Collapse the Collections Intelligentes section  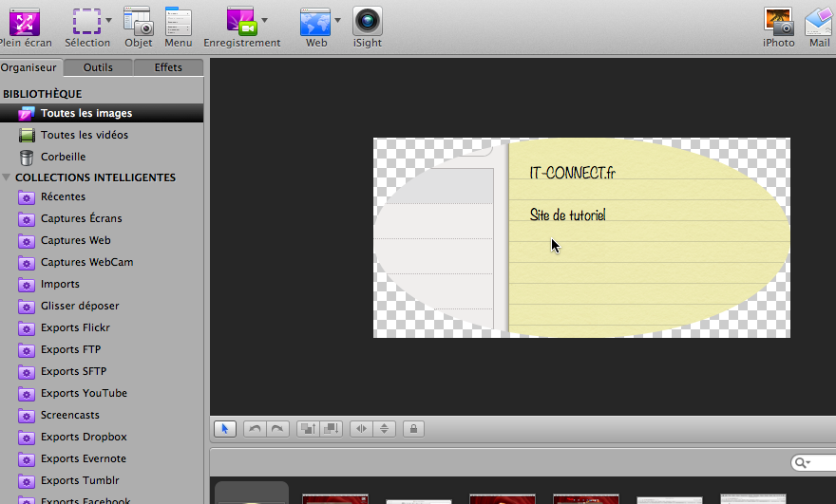[x=8, y=177]
